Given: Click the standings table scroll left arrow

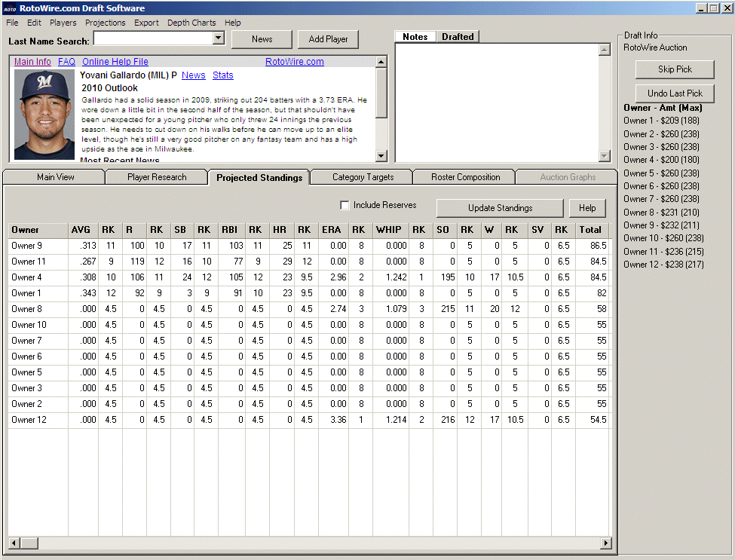Looking at the screenshot, I should click(x=14, y=543).
